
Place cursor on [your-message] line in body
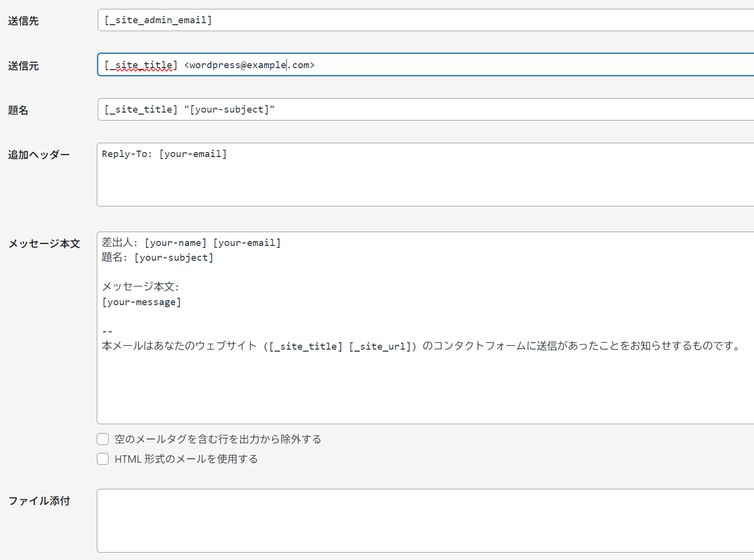coord(142,302)
